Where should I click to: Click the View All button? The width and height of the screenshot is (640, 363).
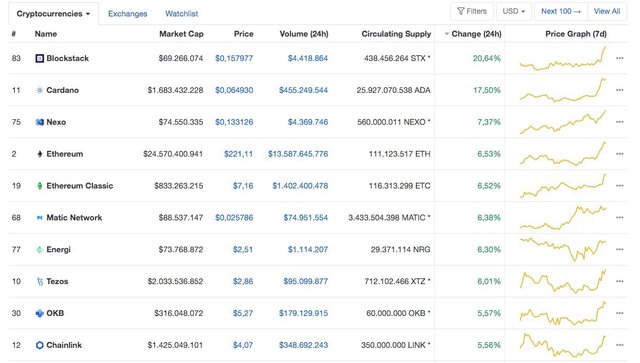coord(607,11)
